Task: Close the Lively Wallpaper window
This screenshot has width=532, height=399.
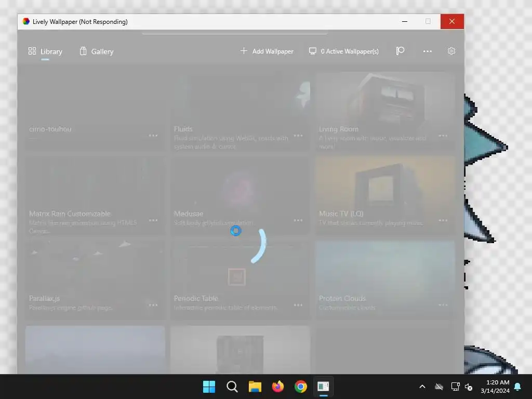Action: [452, 21]
